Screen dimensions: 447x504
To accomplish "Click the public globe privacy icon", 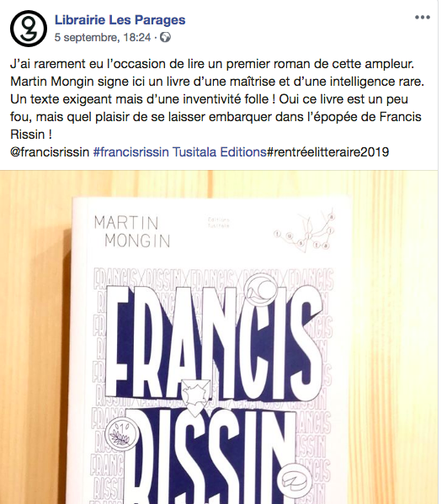I will (165, 38).
